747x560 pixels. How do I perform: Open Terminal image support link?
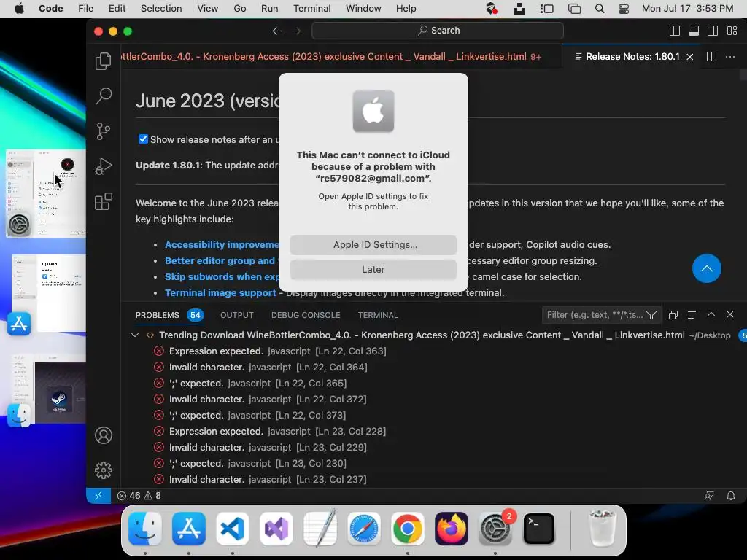tap(220, 293)
